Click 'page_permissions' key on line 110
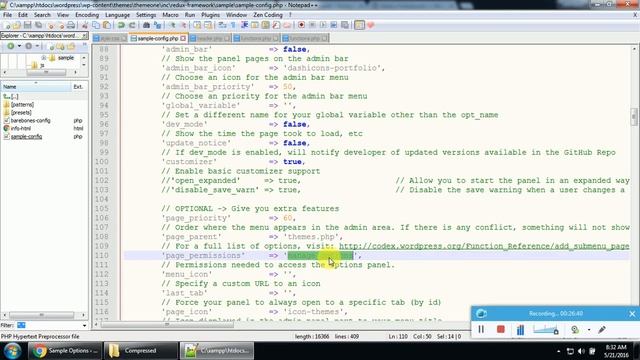Image resolution: width=640 pixels, height=360 pixels. 203,256
